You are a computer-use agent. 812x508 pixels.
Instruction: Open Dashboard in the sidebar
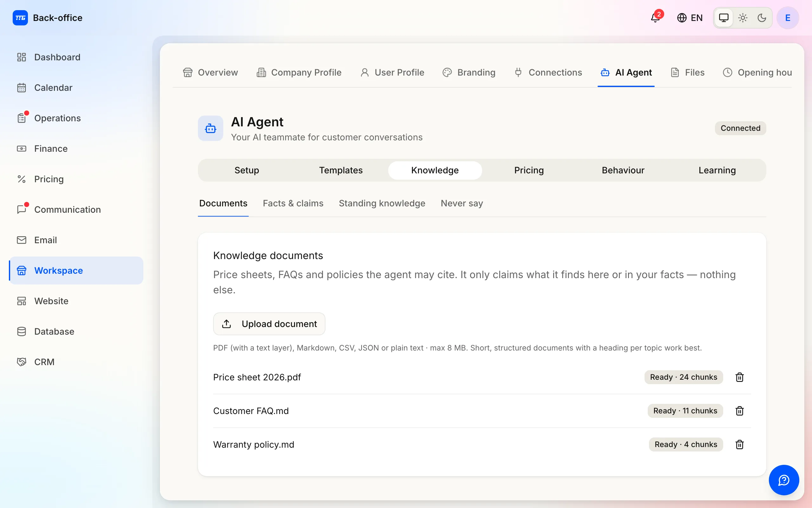click(x=76, y=57)
